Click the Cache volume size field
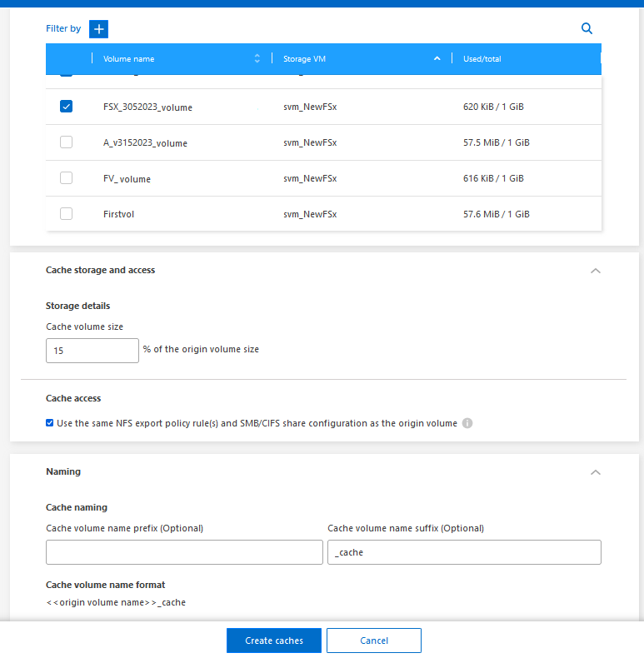Screen dimensions: 644x658 point(92,351)
